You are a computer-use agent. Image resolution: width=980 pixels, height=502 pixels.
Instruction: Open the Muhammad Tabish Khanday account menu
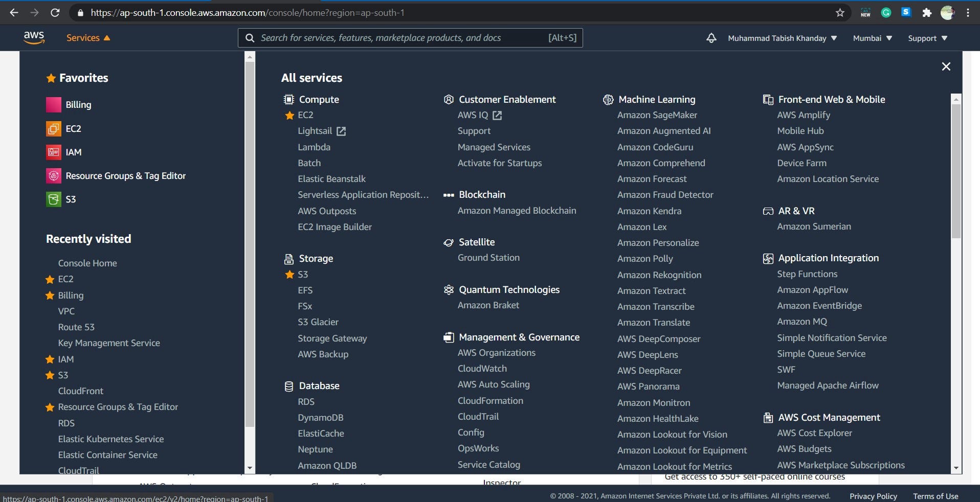[x=782, y=38]
